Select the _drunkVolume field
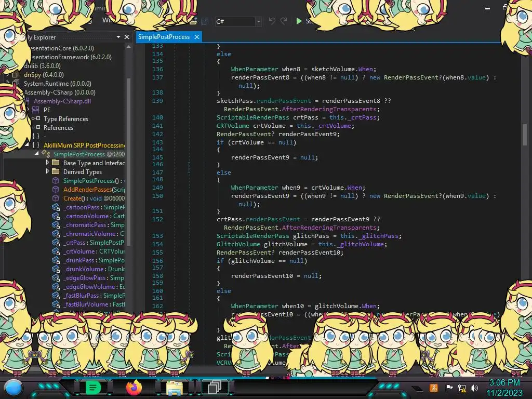The image size is (532, 399). [94, 269]
